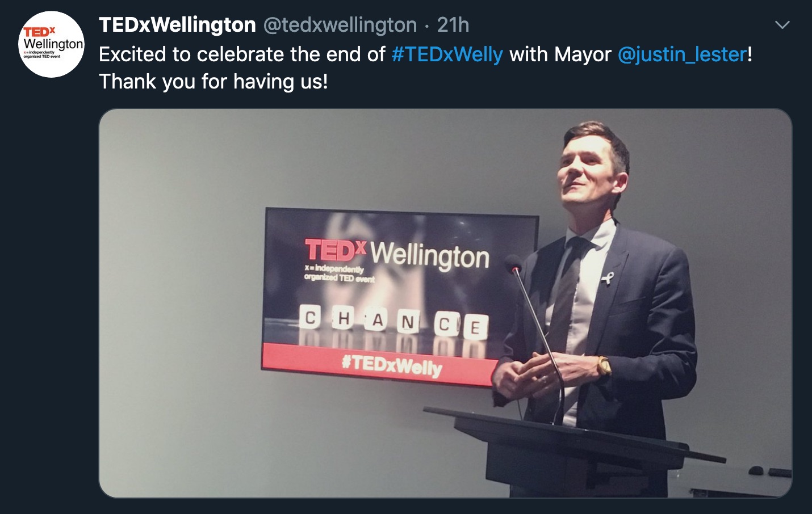The height and width of the screenshot is (514, 812).
Task: Expand the tweet options chevron
Action: pos(782,25)
